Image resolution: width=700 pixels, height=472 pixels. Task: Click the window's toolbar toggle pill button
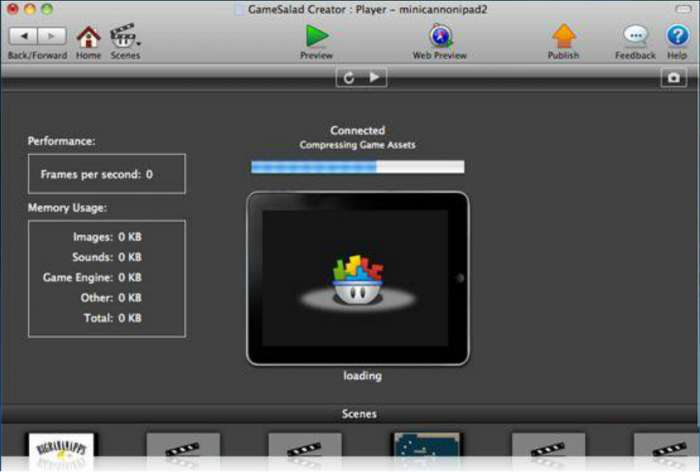(683, 9)
